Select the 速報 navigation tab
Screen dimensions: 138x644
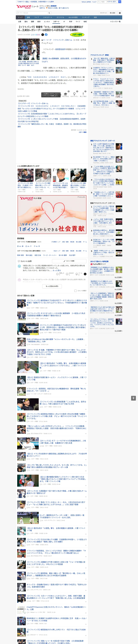(x=28, y=17)
